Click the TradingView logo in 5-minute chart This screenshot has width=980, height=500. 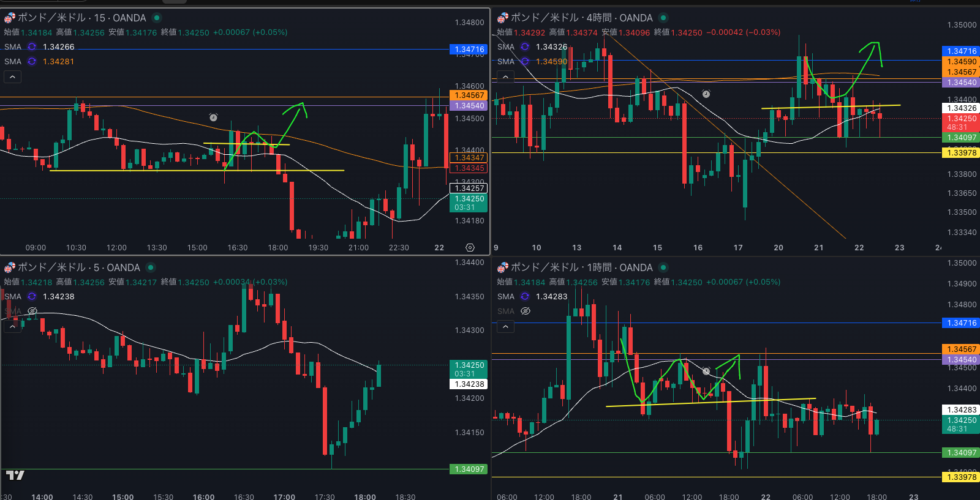15,476
